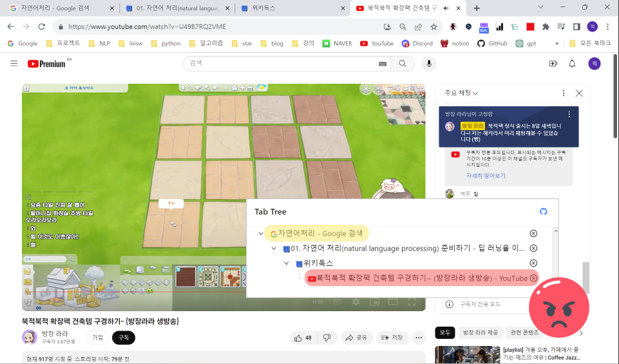
Task: Click the 가입 join button
Action: coord(97,338)
